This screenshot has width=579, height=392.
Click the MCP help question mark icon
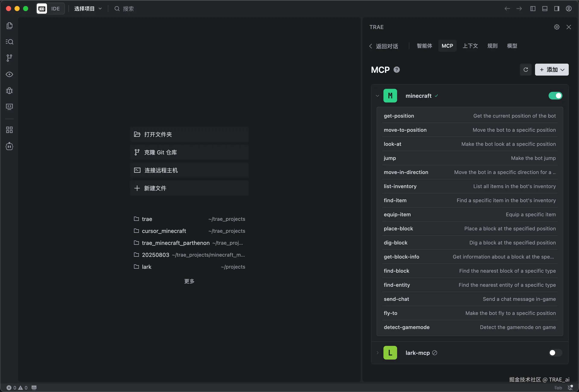[397, 70]
